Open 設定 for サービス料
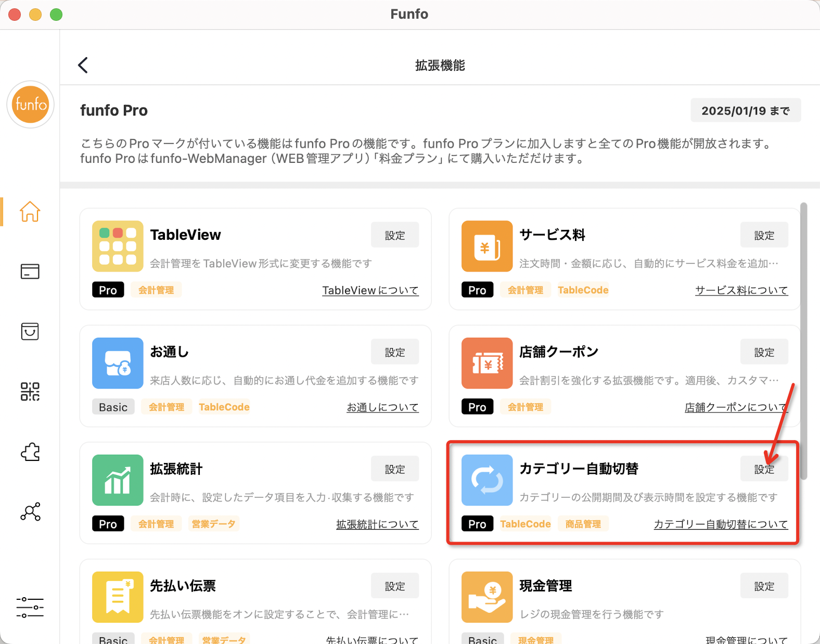820x644 pixels. pyautogui.click(x=764, y=235)
